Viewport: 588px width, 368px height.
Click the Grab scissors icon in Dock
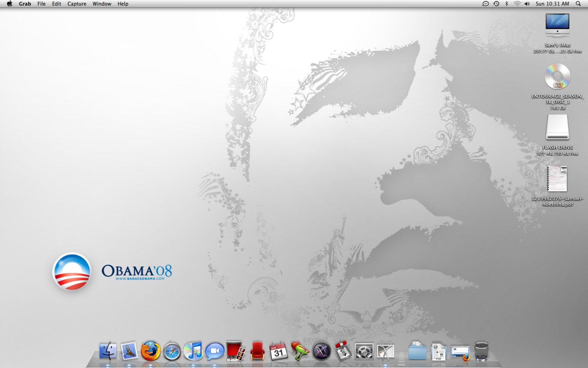385,351
